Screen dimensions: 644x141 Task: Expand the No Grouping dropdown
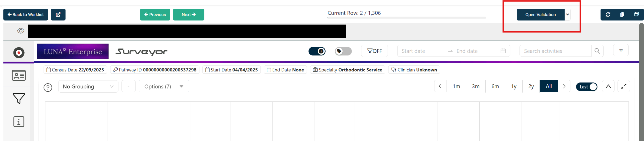[88, 86]
